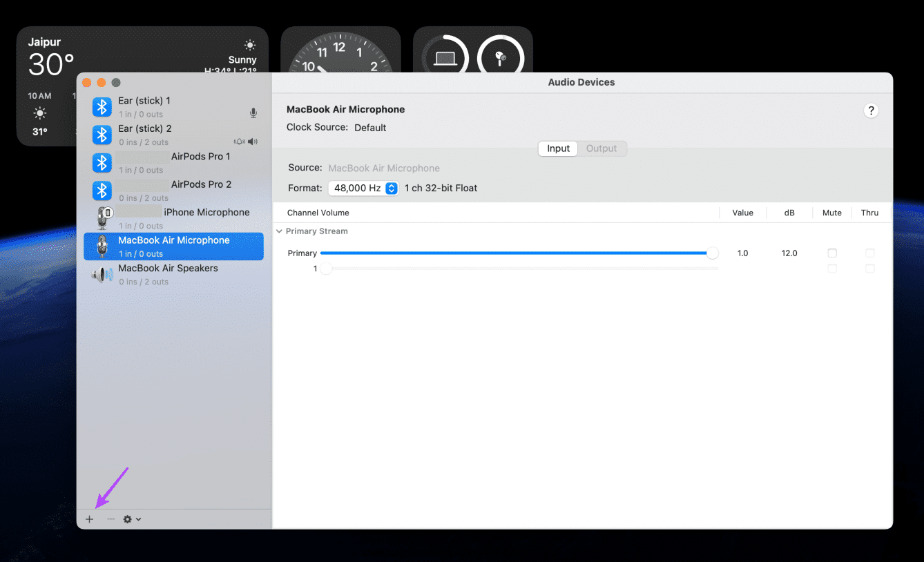
Task: Select AirPods Pro 2 in device list
Action: [174, 191]
